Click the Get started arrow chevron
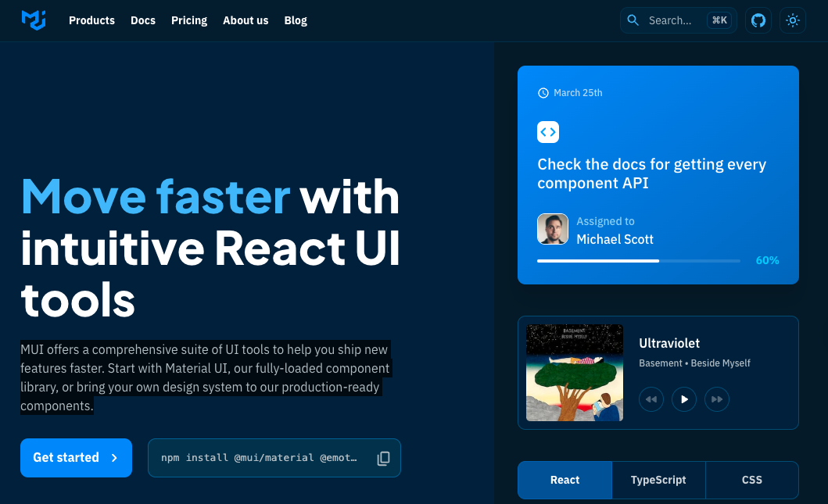The height and width of the screenshot is (504, 828). pos(114,458)
